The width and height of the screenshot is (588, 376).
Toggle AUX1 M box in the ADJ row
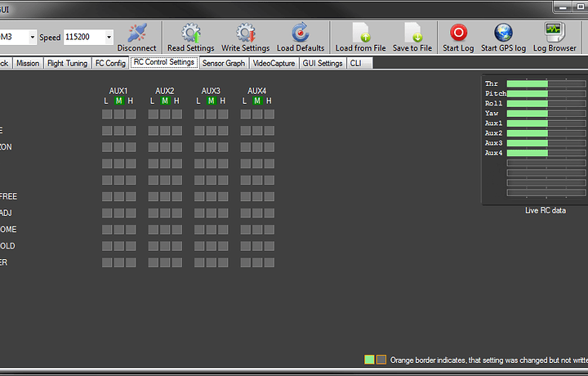pos(119,213)
